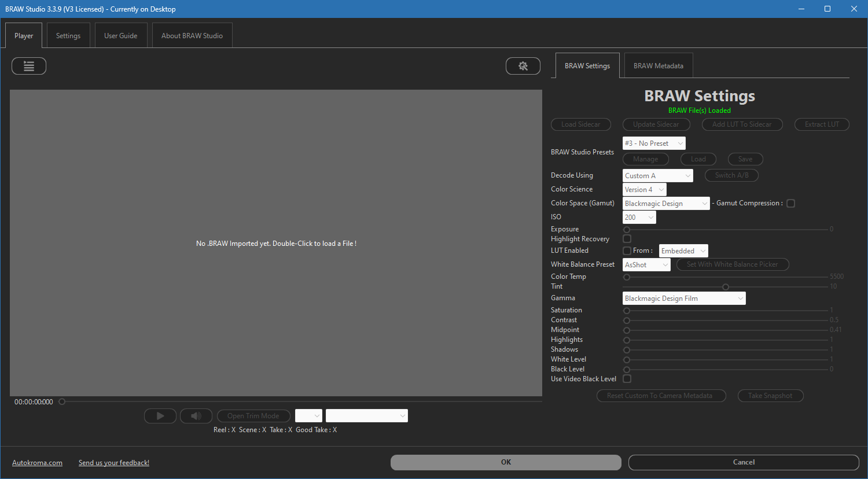Image resolution: width=868 pixels, height=479 pixels.
Task: Open the Color Space (Gamut) dropdown
Action: click(x=666, y=204)
